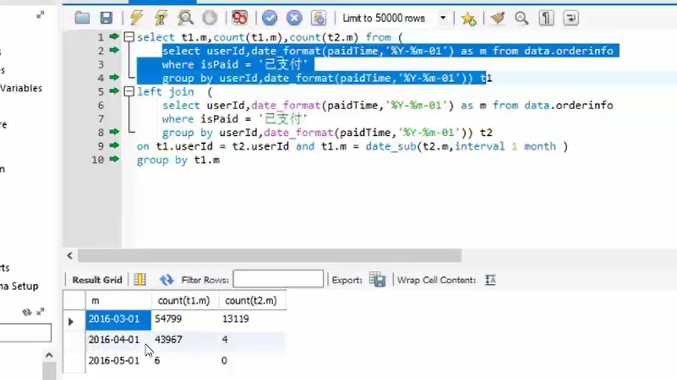
Task: Select the 2016-03-01 cell
Action: tap(118, 320)
